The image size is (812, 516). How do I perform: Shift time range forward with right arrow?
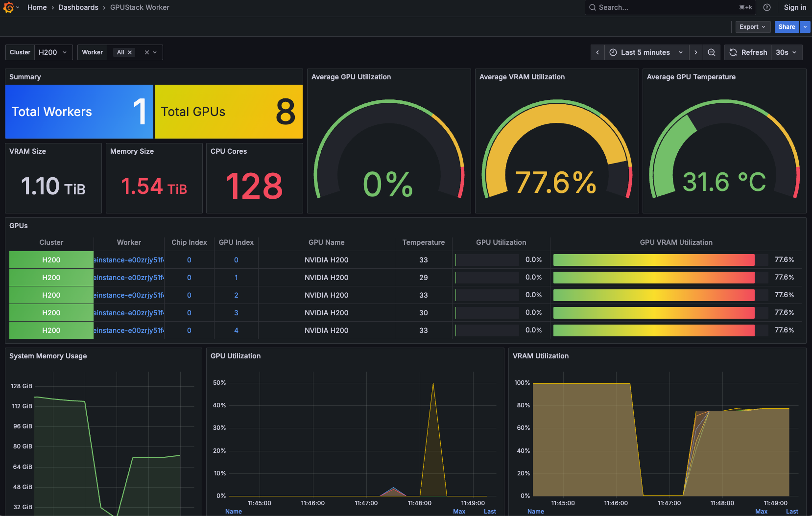[696, 52]
